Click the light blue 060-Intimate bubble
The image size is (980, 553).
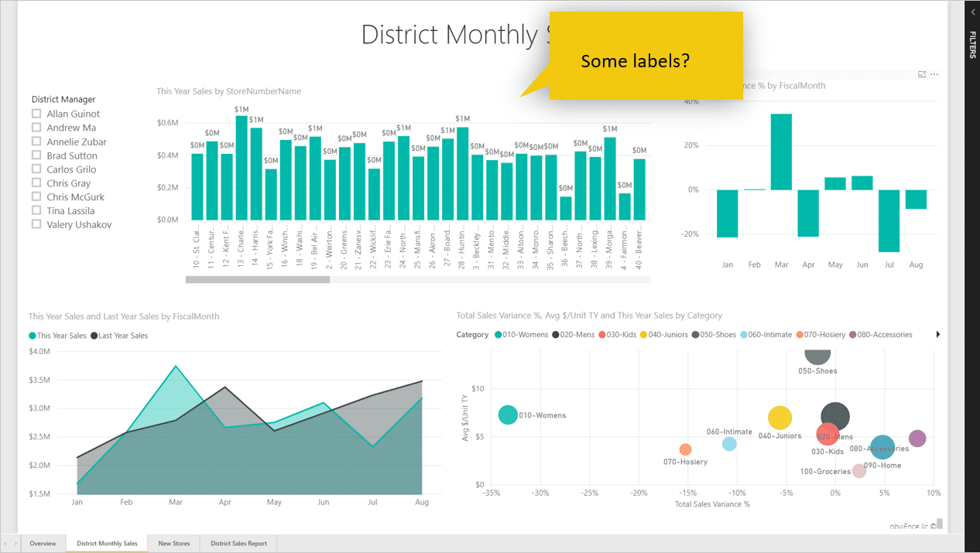(x=729, y=444)
